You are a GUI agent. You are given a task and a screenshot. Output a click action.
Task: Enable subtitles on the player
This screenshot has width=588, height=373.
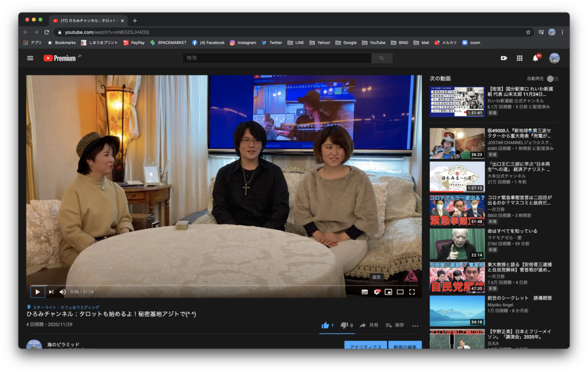click(x=365, y=292)
